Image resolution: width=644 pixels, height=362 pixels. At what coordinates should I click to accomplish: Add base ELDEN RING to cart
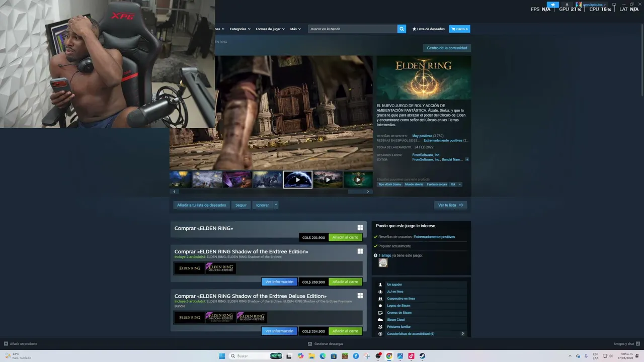[345, 237]
